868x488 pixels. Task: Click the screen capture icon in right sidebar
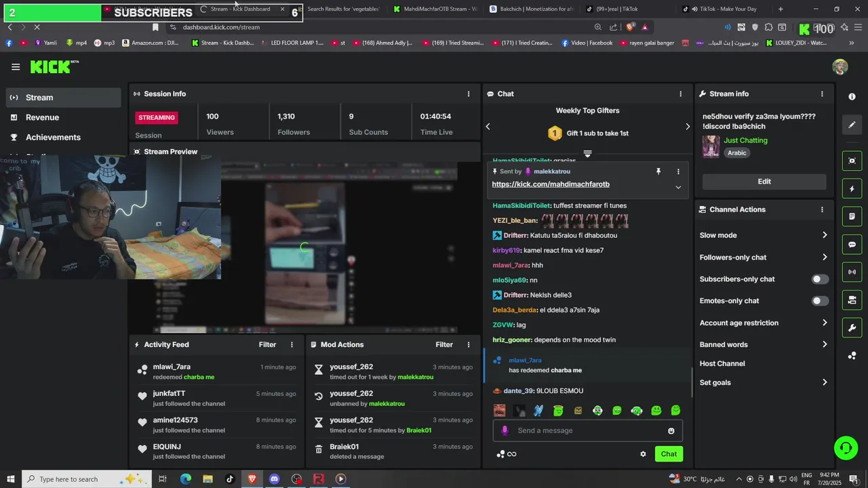point(852,161)
